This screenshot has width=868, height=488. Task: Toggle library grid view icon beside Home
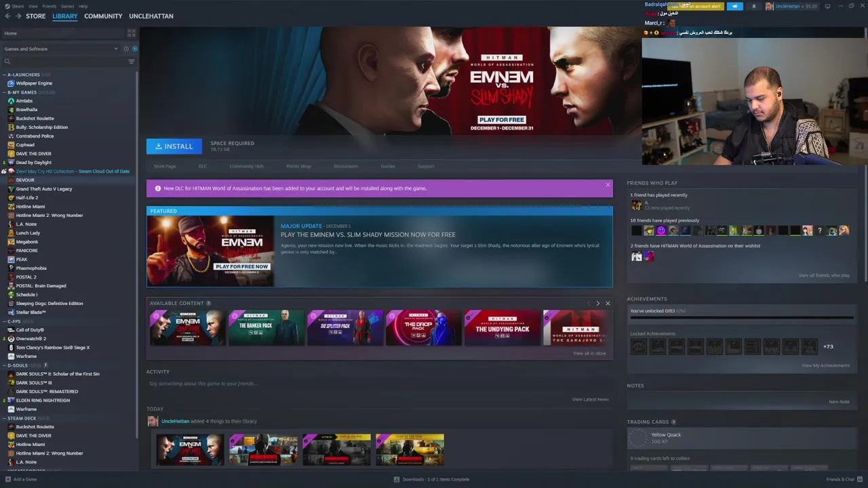[x=132, y=33]
